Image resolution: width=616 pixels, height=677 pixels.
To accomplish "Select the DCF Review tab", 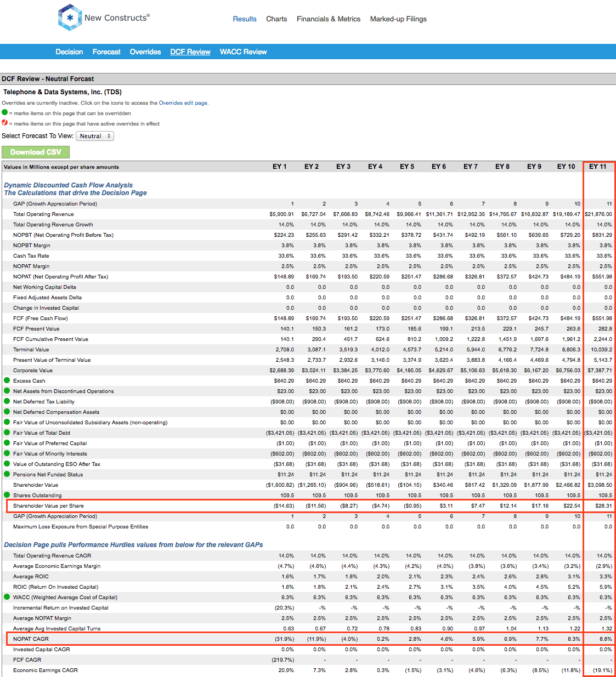I will pyautogui.click(x=190, y=52).
